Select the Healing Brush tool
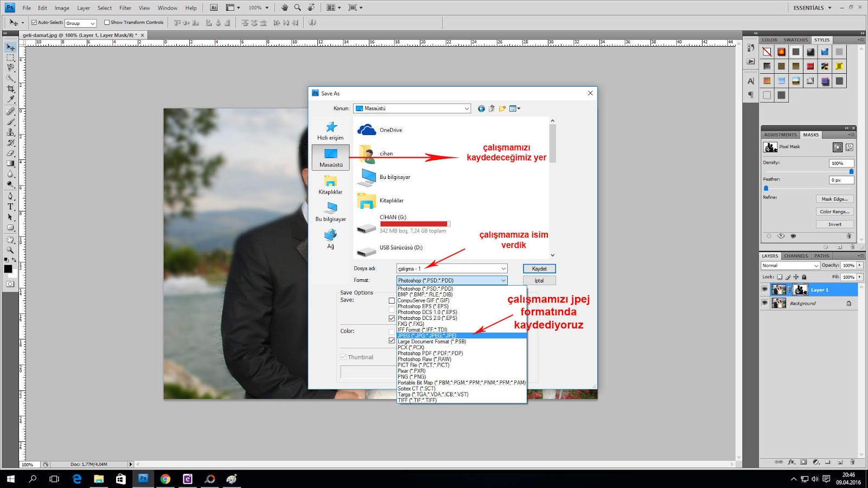This screenshot has width=868, height=488. tap(10, 112)
